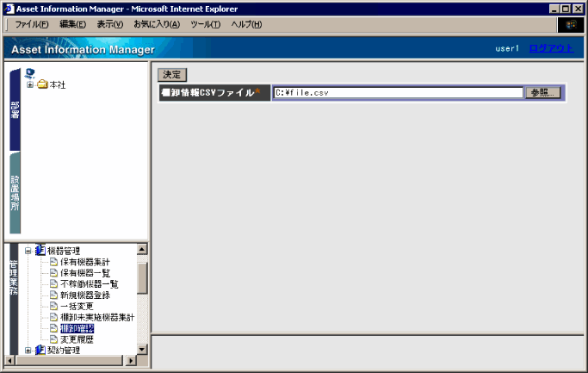The height and width of the screenshot is (373, 588).
Task: Open 新規機器登録 in the tree
Action: point(85,295)
